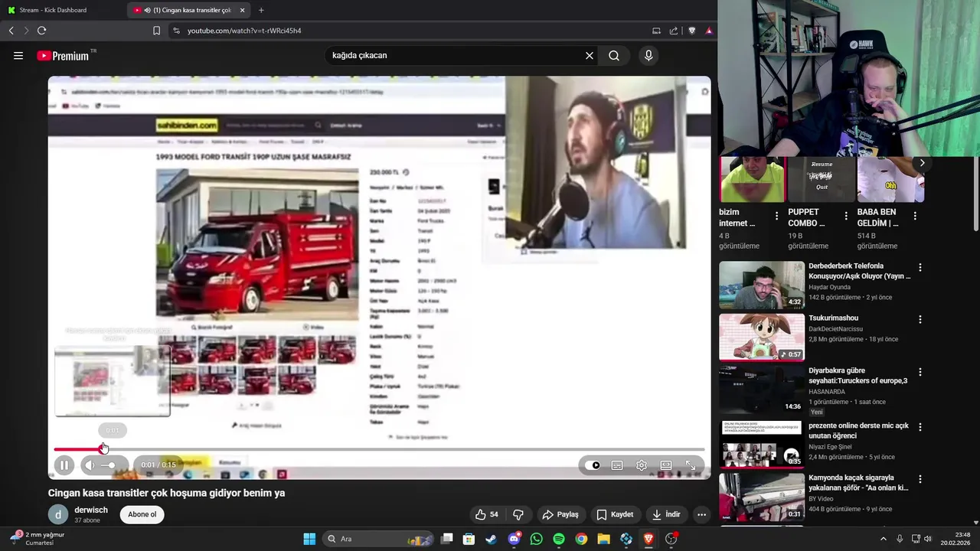
Task: Subscribe with Abone ol button
Action: [x=142, y=514]
